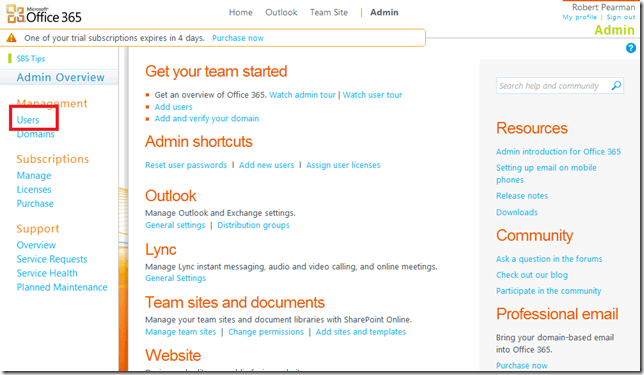The height and width of the screenshot is (375, 644).
Task: Open Distribution groups
Action: click(x=253, y=225)
